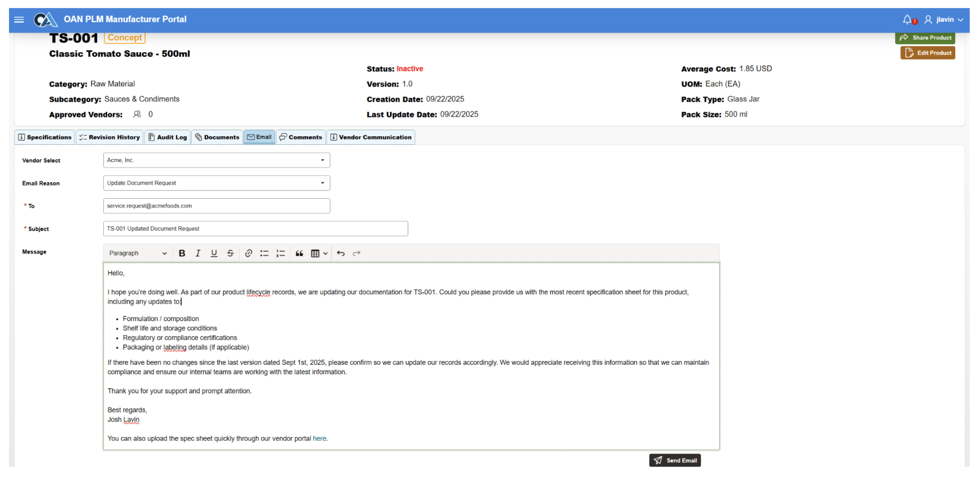Image resolution: width=980 pixels, height=482 pixels.
Task: Click the Send Email button
Action: pos(675,461)
